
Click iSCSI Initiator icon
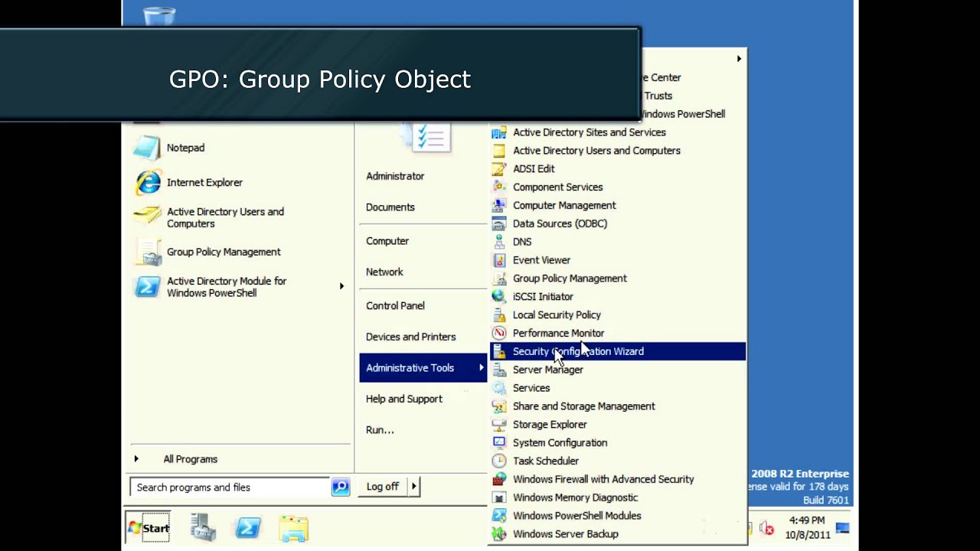click(499, 296)
